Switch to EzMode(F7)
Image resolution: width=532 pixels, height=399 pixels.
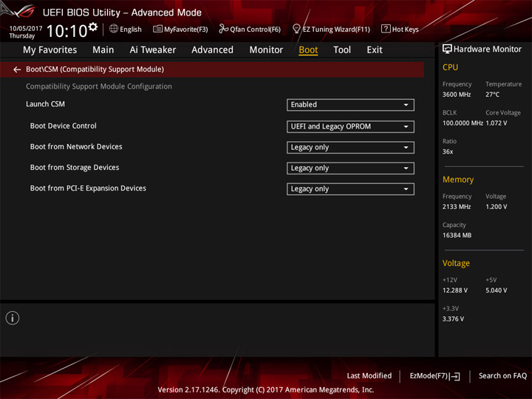pos(429,376)
